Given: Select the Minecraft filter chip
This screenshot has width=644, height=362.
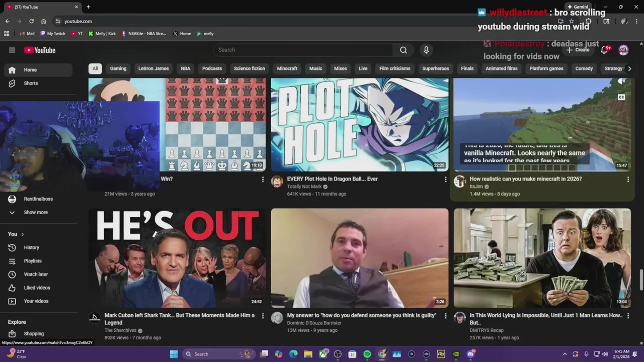Looking at the screenshot, I should click(287, 68).
